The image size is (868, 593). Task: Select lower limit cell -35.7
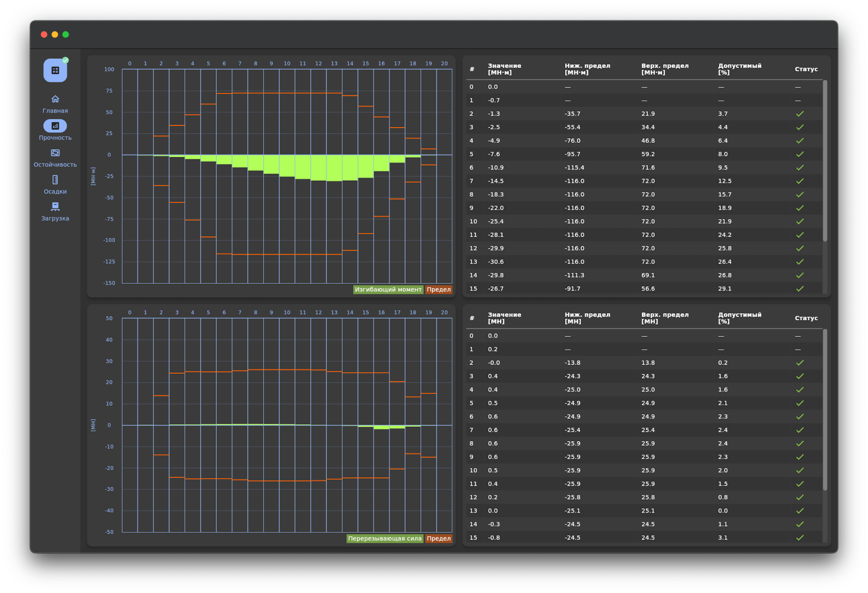click(x=573, y=114)
